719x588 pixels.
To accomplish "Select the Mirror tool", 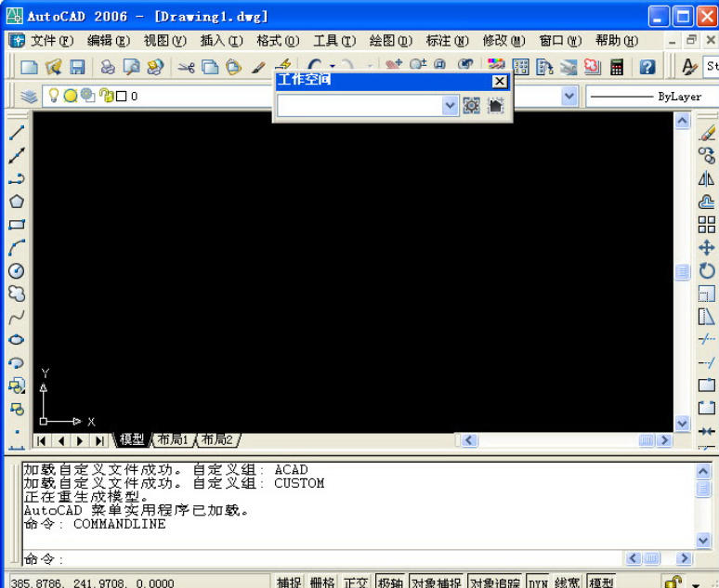I will pos(707,179).
